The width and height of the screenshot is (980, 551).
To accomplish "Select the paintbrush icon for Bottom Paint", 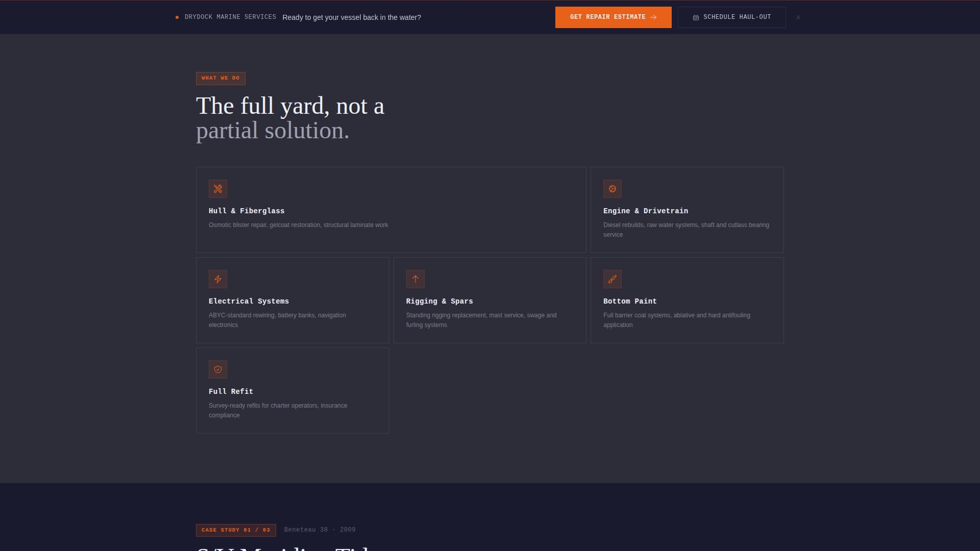I will tap(612, 279).
